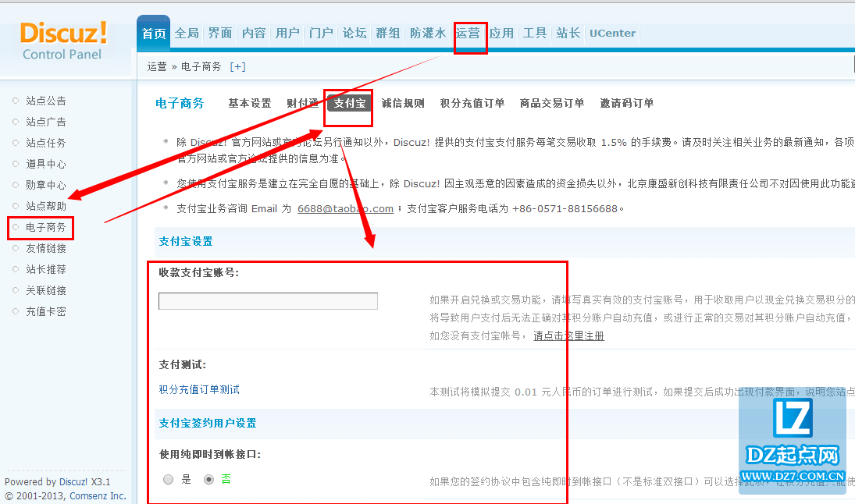
Task: Select the 否 radio button for 纯即时到帐接口
Action: click(208, 479)
